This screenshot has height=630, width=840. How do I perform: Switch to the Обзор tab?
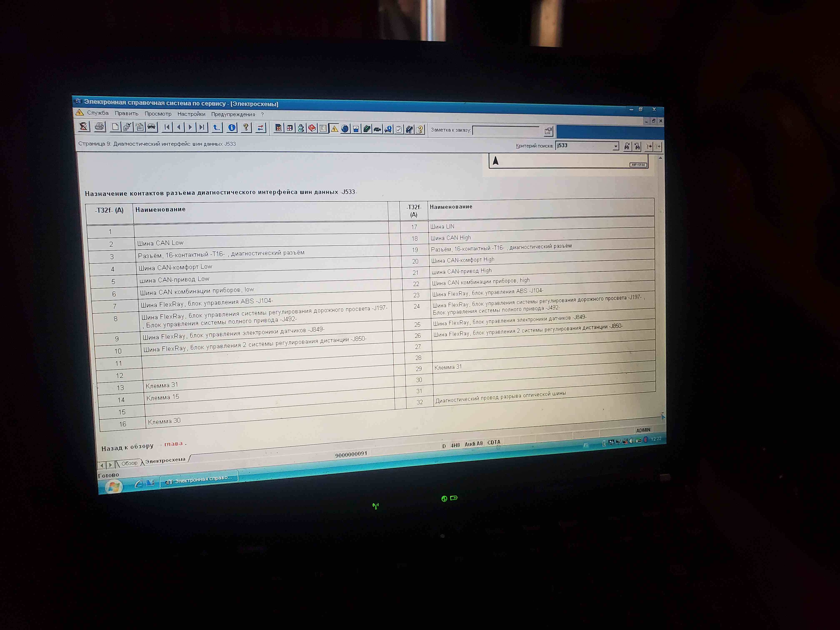pos(129,463)
